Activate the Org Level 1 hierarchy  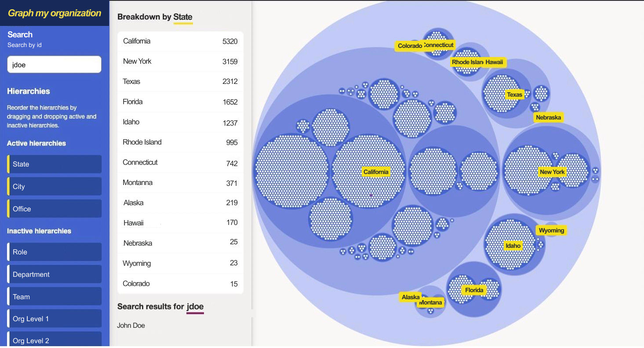[55, 319]
